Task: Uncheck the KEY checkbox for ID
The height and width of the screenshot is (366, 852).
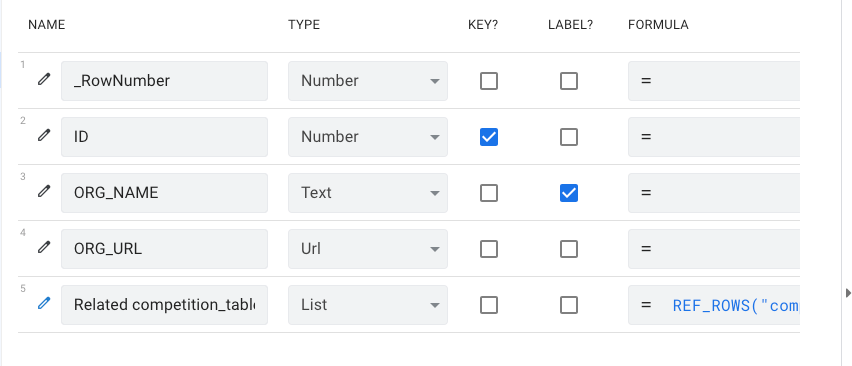Action: click(x=488, y=137)
